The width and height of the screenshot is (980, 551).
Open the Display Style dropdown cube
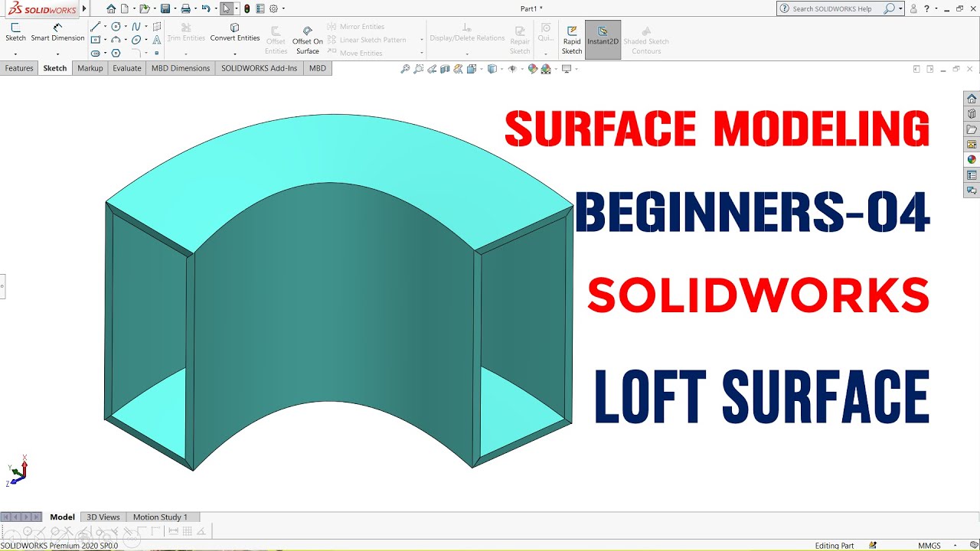click(x=492, y=69)
